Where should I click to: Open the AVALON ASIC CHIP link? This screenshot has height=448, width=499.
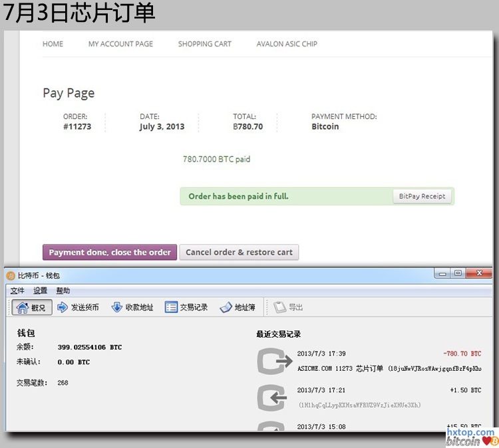287,44
